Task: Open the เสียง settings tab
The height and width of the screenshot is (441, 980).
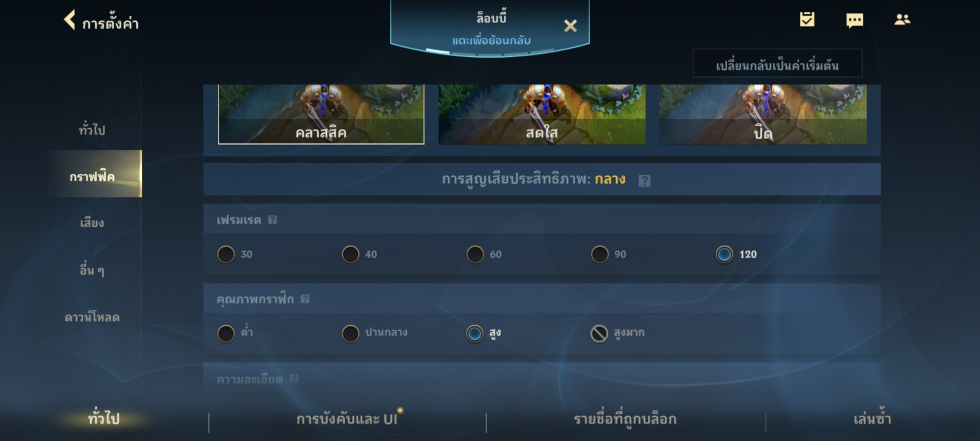Action: [92, 223]
